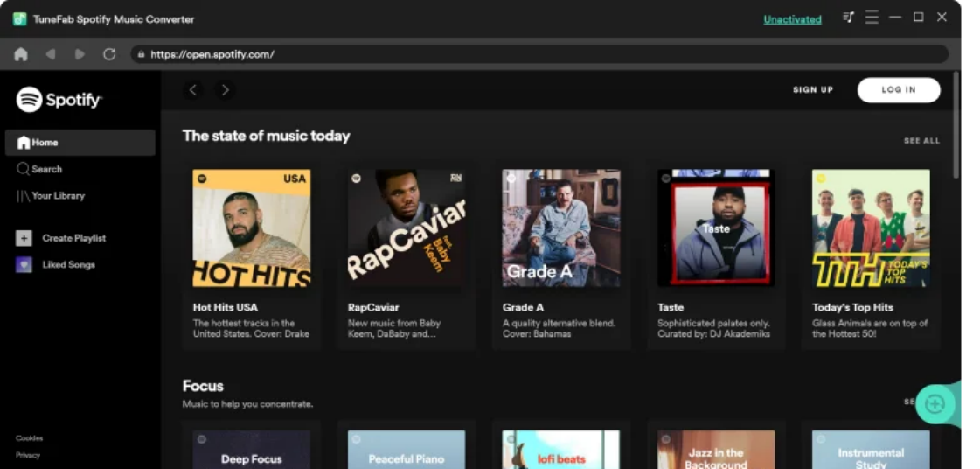Image resolution: width=980 pixels, height=469 pixels.
Task: Go to next Spotify page chevron
Action: pyautogui.click(x=225, y=89)
